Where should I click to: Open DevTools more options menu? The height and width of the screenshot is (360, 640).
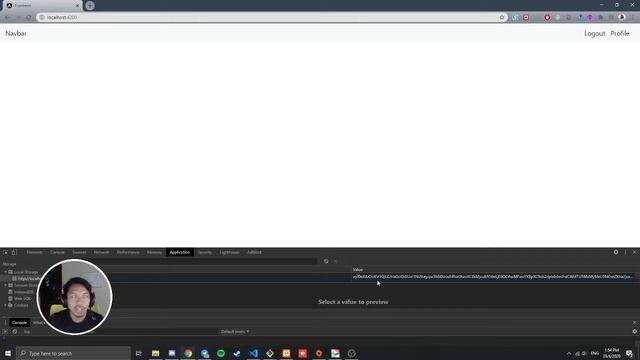coord(625,252)
